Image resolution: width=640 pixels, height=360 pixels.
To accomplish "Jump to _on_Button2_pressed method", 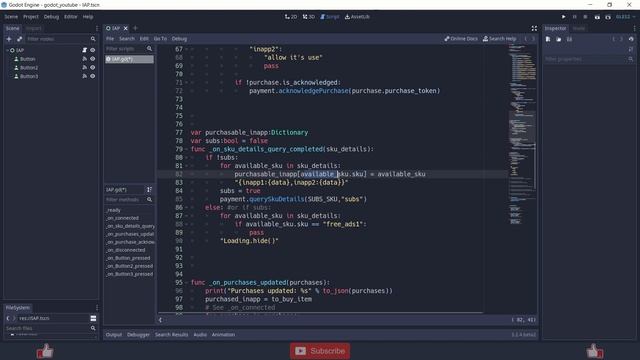I will tap(130, 266).
